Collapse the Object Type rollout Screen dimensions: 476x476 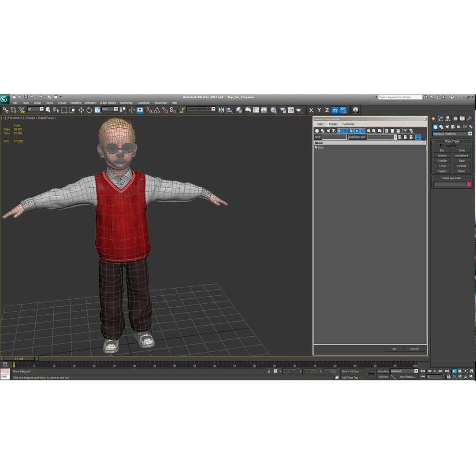(452, 141)
